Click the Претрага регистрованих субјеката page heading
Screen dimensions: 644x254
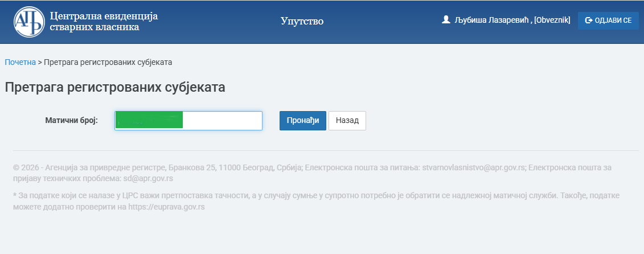tap(115, 88)
